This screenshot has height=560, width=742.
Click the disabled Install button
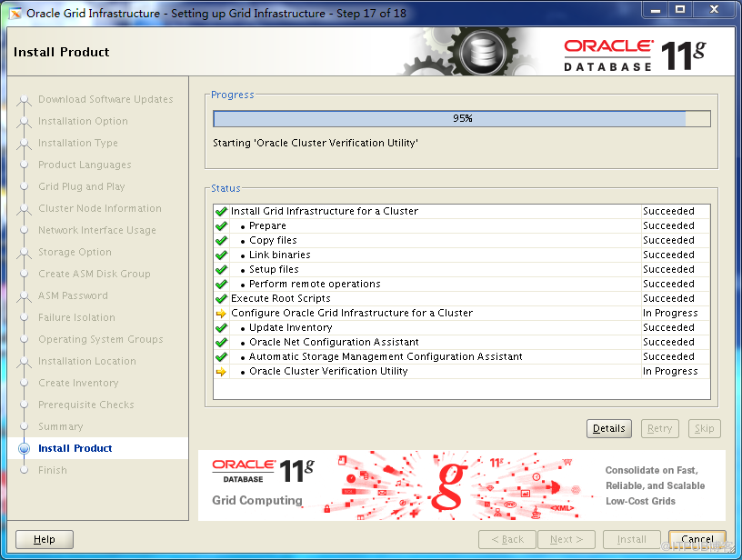point(631,539)
